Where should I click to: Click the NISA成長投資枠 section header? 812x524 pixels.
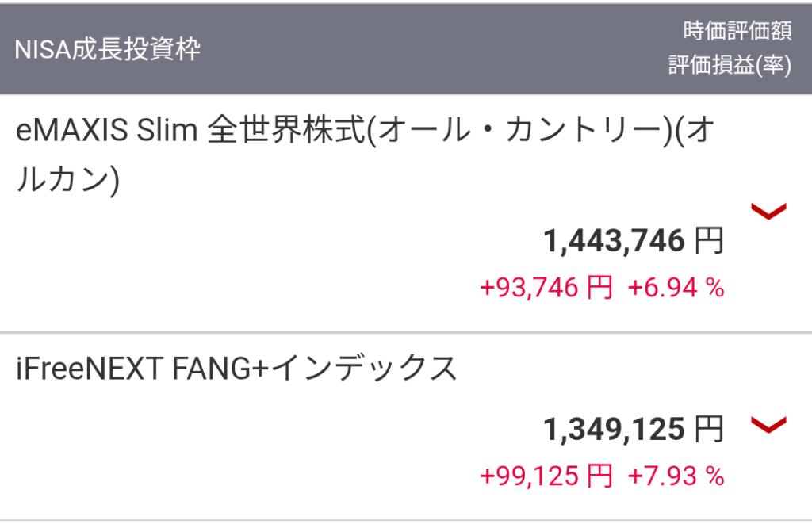[x=108, y=49]
